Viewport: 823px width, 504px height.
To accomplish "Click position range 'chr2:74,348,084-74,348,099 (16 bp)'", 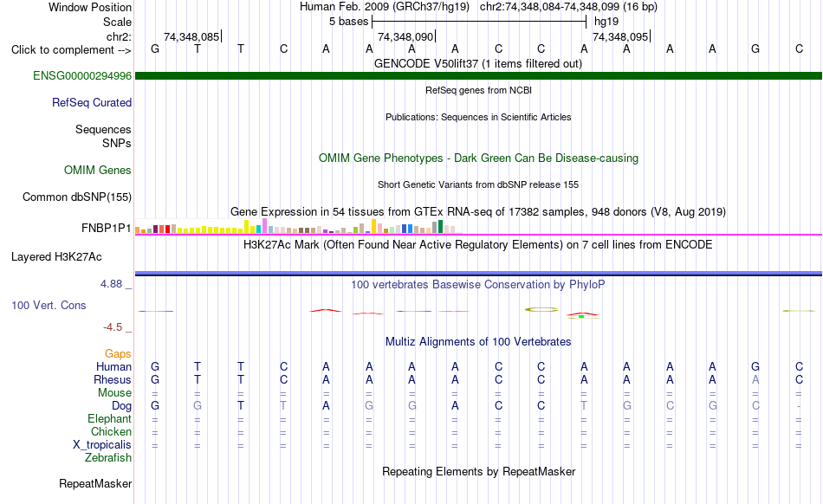I will pyautogui.click(x=568, y=7).
